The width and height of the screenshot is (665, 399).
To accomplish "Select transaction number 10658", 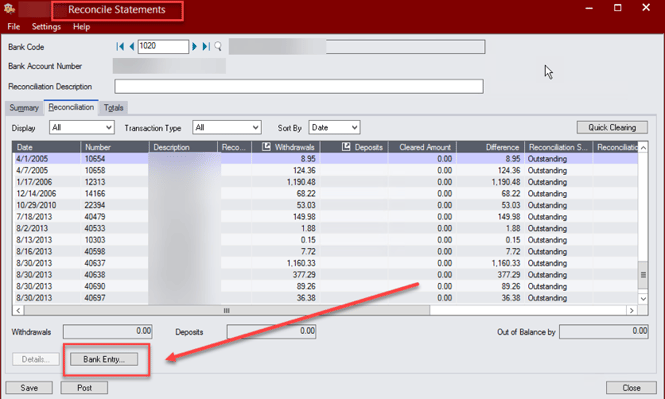I will point(95,170).
